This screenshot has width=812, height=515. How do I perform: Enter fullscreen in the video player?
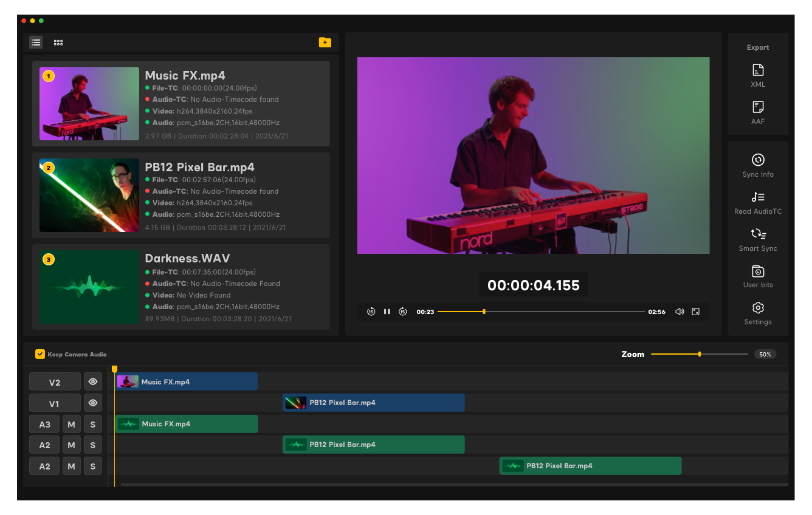pyautogui.click(x=696, y=312)
